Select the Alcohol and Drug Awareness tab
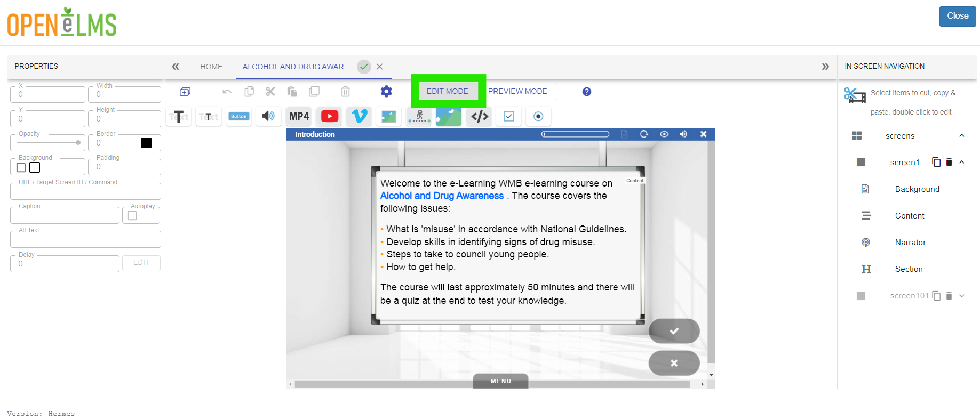Viewport: 980px width, 420px height. [297, 67]
